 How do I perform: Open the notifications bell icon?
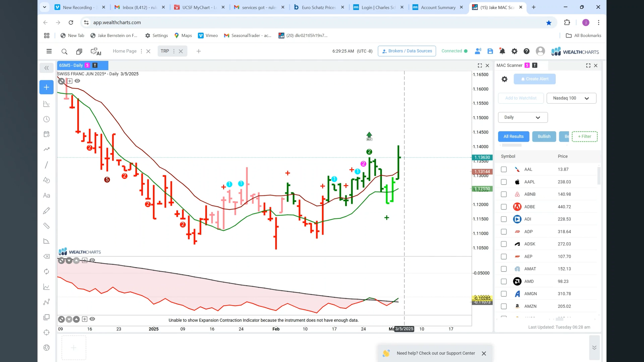(502, 51)
